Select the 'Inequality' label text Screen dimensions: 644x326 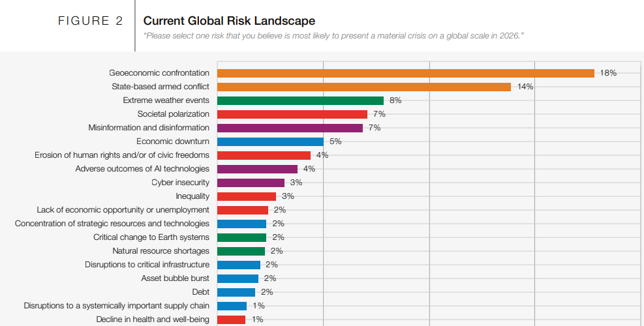192,196
